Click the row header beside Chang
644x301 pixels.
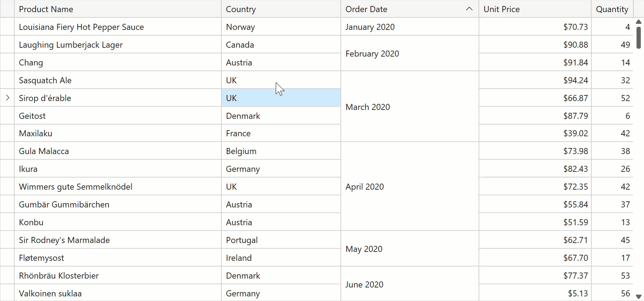coord(7,63)
